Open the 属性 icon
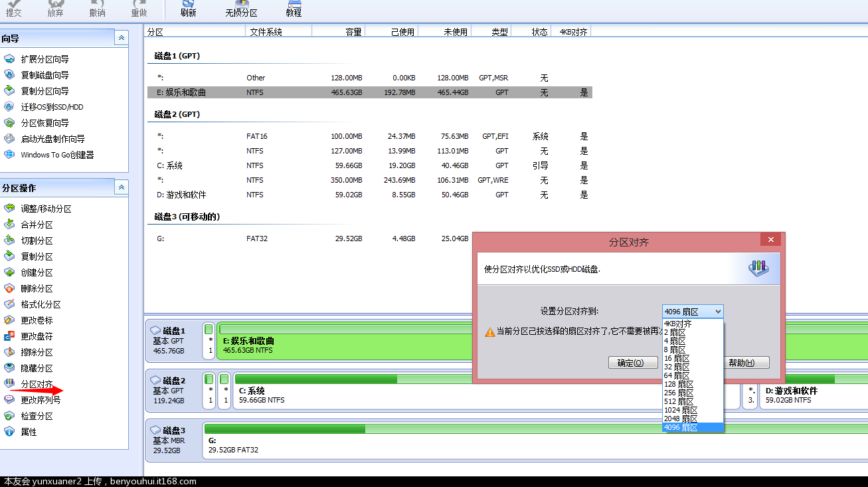This screenshot has height=487, width=868. (x=9, y=432)
